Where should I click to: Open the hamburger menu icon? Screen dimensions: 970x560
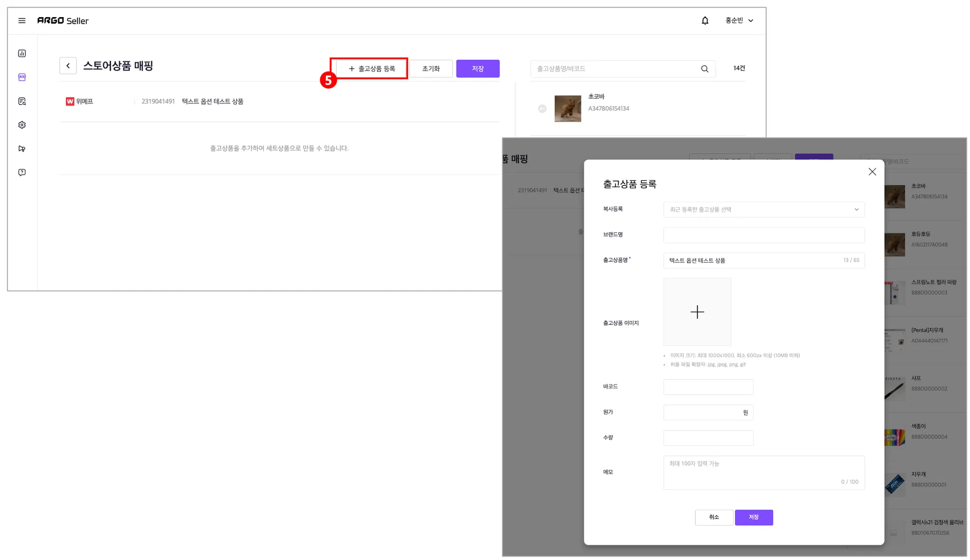point(22,21)
